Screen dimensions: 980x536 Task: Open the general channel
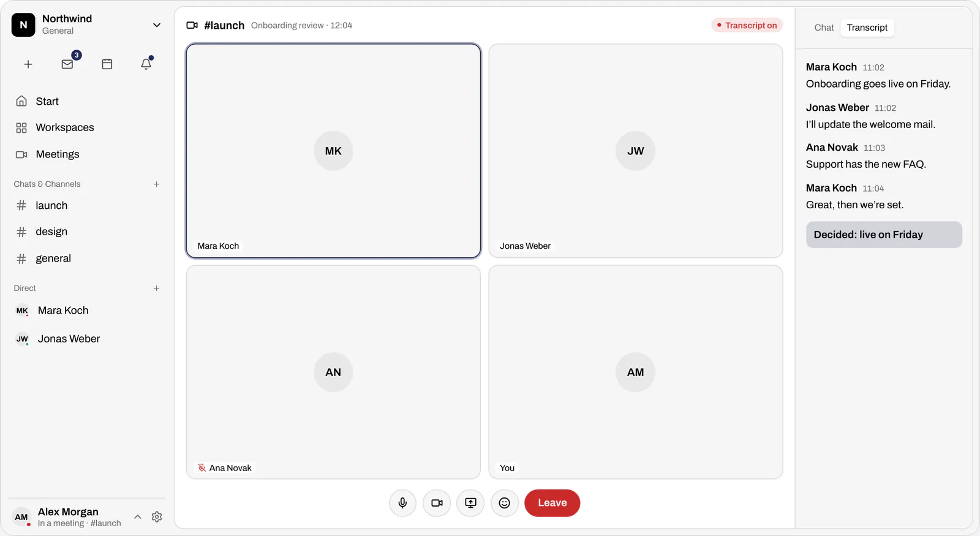pyautogui.click(x=87, y=259)
